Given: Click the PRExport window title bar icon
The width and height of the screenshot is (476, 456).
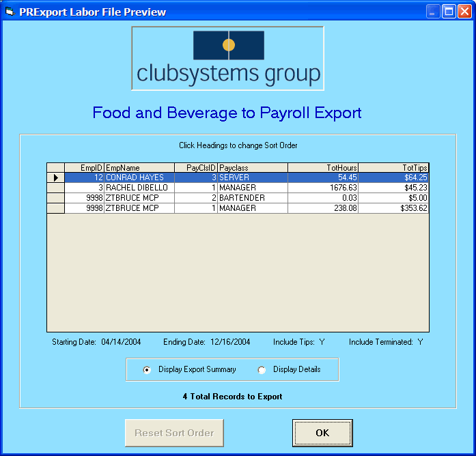Looking at the screenshot, I should pos(10,12).
